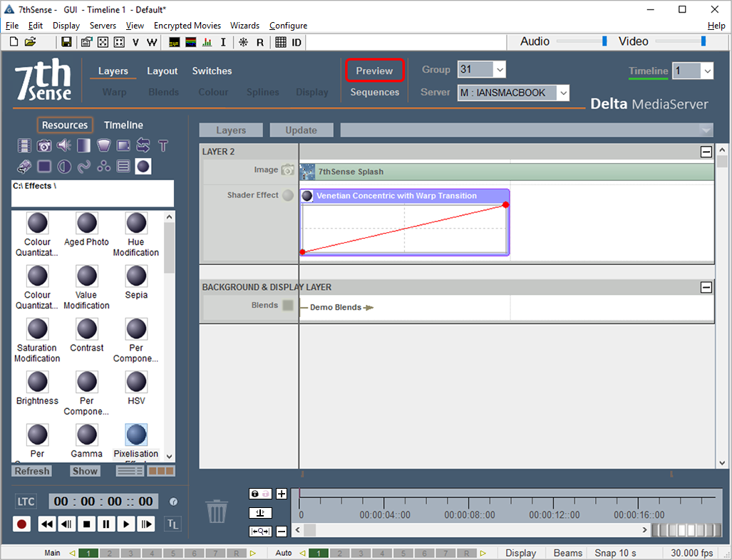Select the gradient blend resource icon
The image size is (732, 560).
83,145
